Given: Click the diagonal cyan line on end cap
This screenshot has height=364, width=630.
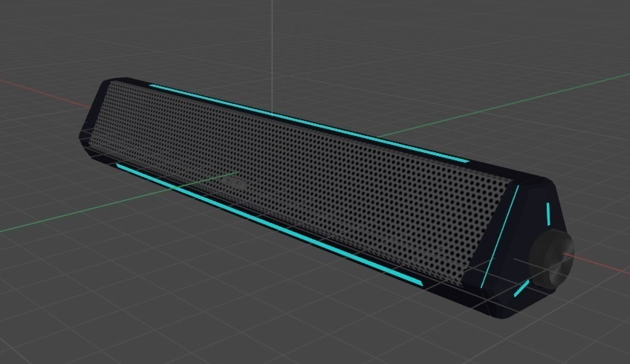Looking at the screenshot, I should pos(499,236).
